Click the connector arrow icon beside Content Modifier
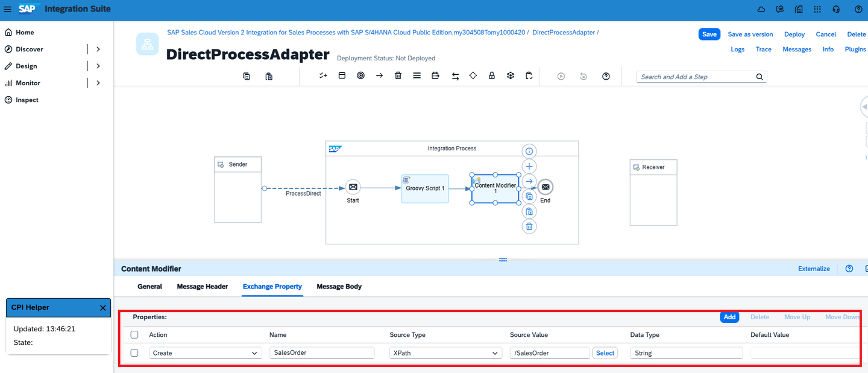 [529, 181]
